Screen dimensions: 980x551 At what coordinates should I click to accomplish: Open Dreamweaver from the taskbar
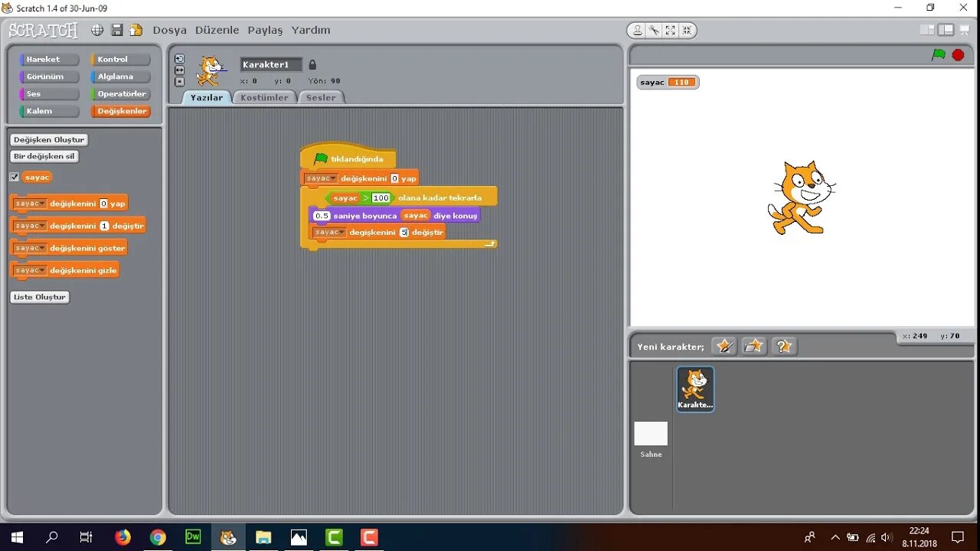click(x=193, y=537)
